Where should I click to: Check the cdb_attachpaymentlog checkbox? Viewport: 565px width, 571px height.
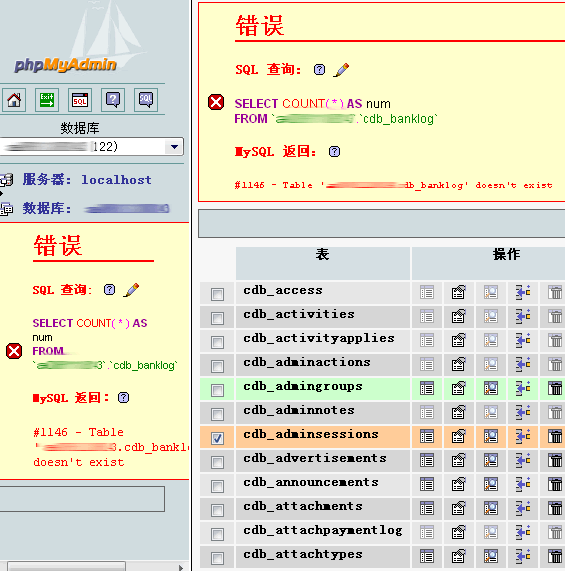click(x=217, y=534)
